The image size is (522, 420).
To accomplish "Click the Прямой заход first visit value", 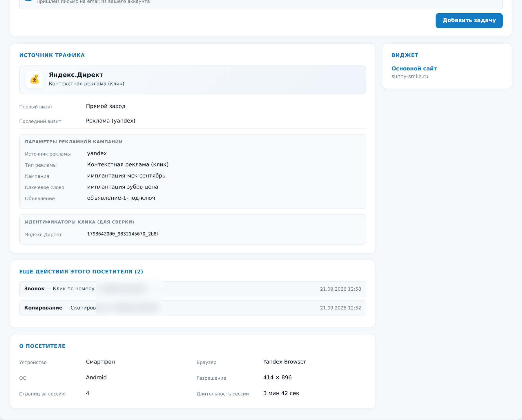I will [x=106, y=106].
